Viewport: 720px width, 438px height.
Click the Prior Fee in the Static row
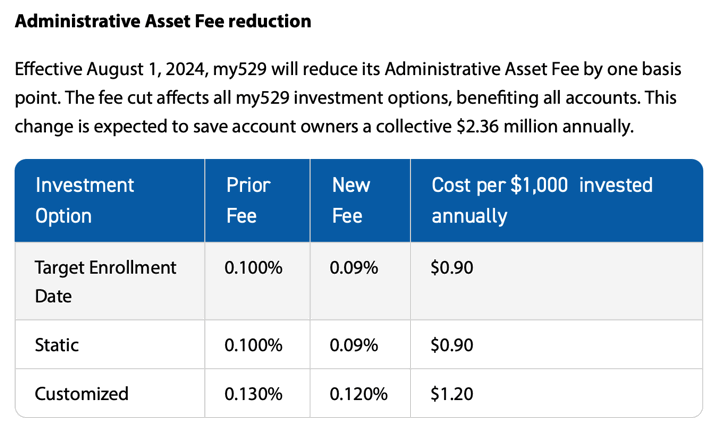click(x=254, y=345)
